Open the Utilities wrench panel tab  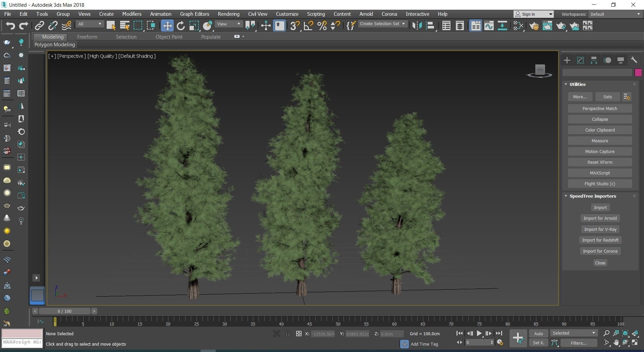pyautogui.click(x=634, y=60)
